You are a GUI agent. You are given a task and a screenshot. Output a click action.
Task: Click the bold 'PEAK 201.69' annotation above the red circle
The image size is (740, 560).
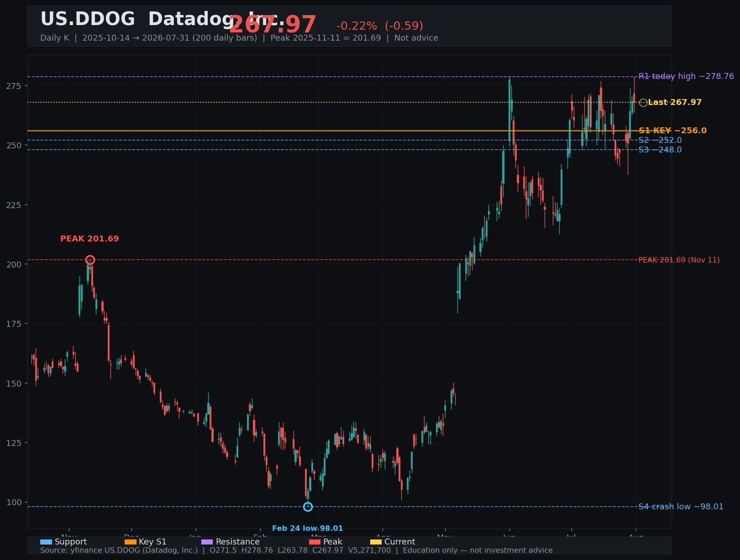pyautogui.click(x=89, y=239)
